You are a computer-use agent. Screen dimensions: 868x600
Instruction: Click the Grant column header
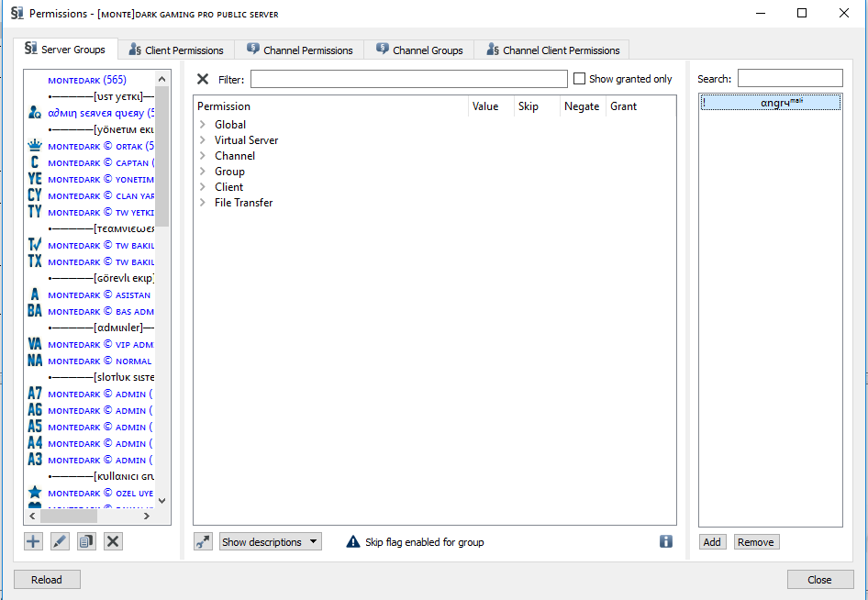click(x=641, y=106)
